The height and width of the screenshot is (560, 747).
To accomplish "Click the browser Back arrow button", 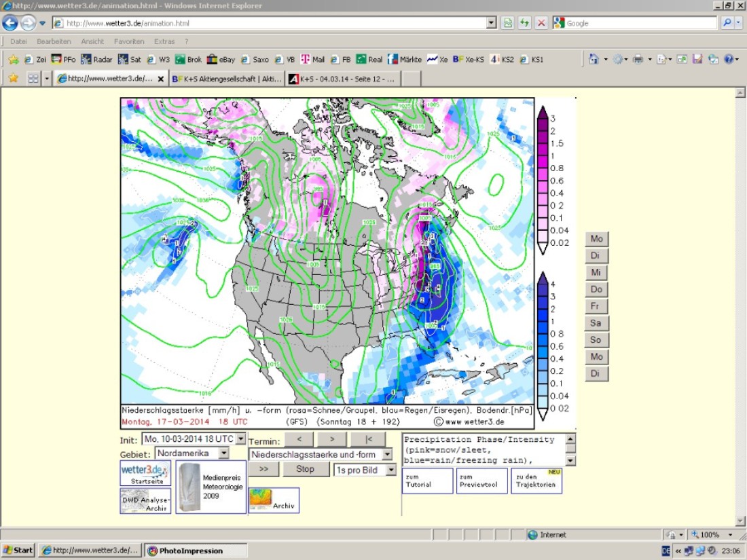I will tap(10, 23).
